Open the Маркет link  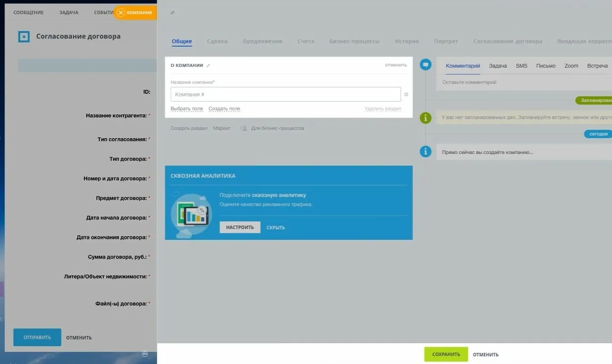tap(222, 128)
